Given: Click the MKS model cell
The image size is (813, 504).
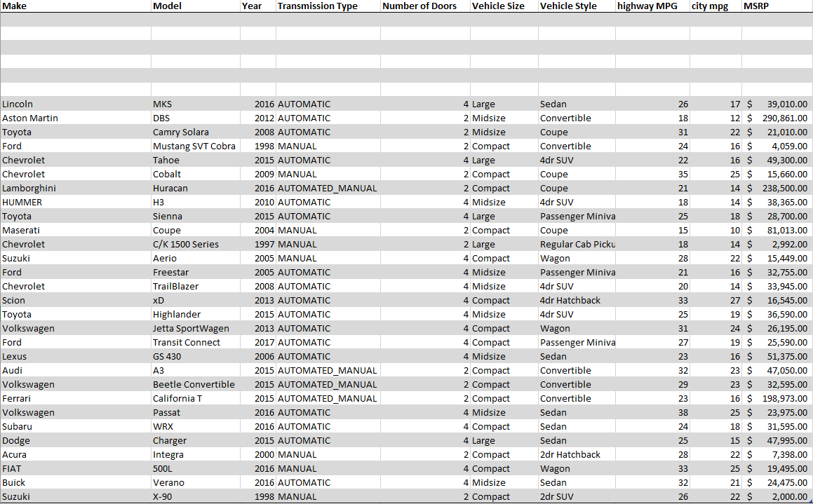Looking at the screenshot, I should coord(196,104).
